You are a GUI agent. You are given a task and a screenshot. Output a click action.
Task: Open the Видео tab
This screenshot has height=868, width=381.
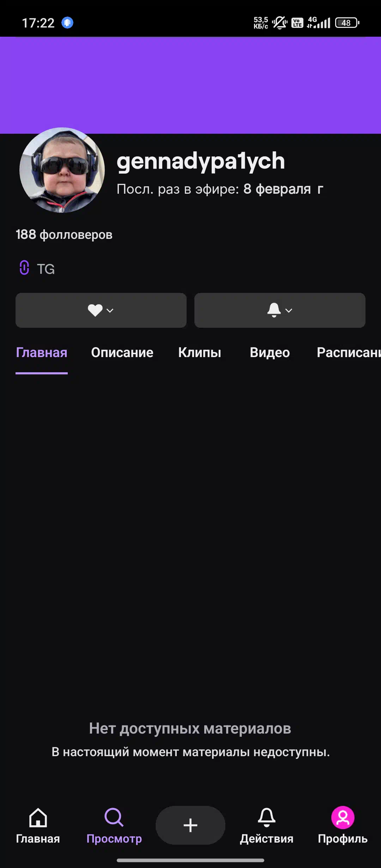270,352
